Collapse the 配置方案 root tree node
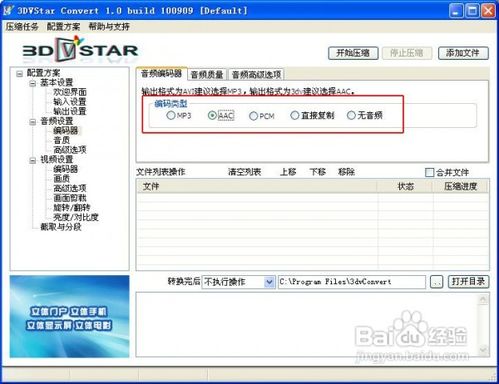Screen dimensions: 499x384 click(x=19, y=73)
